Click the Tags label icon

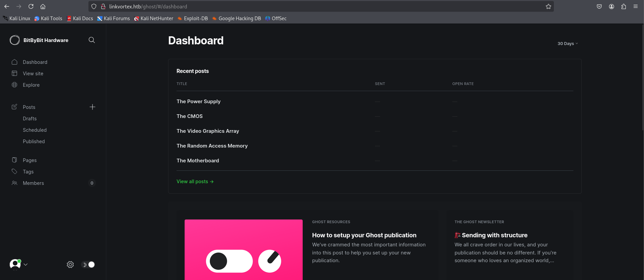tap(14, 171)
